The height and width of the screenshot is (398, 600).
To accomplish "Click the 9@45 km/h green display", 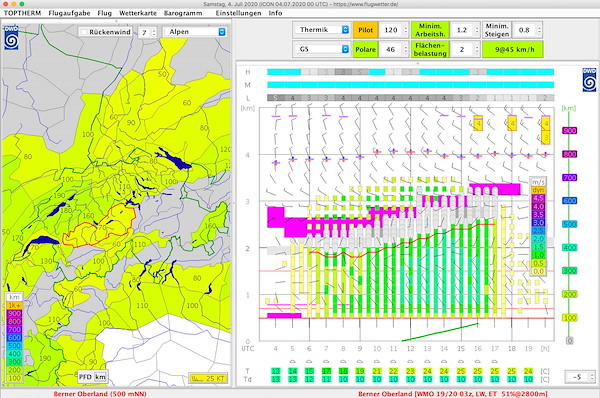I will click(512, 49).
